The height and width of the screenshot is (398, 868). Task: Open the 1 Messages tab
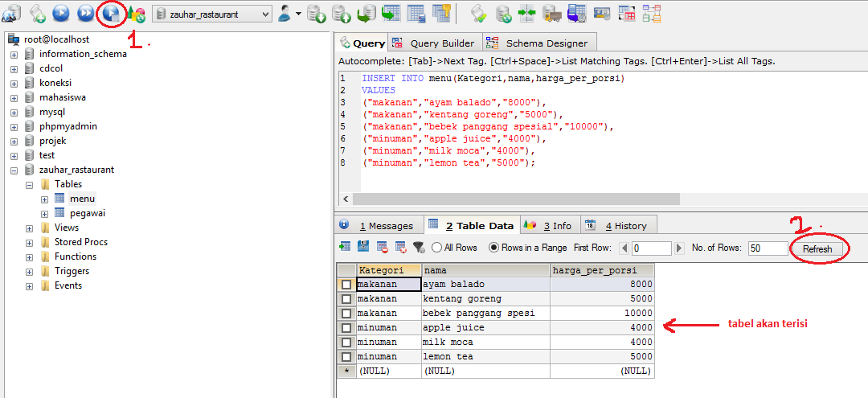pos(379,225)
